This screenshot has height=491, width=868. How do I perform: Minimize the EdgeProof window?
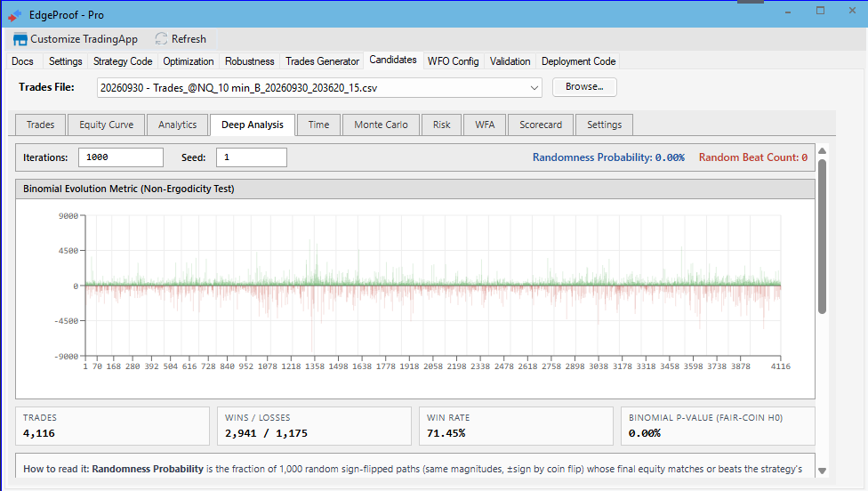pyautogui.click(x=788, y=12)
